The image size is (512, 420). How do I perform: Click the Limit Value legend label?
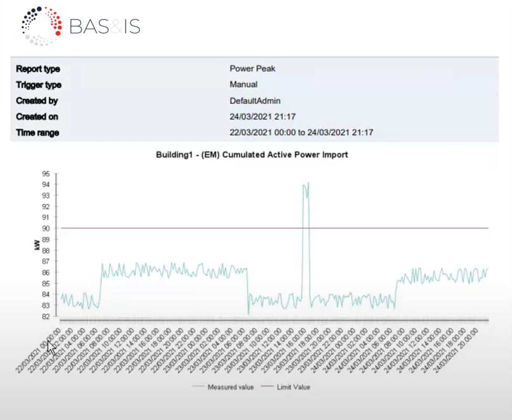pyautogui.click(x=294, y=387)
